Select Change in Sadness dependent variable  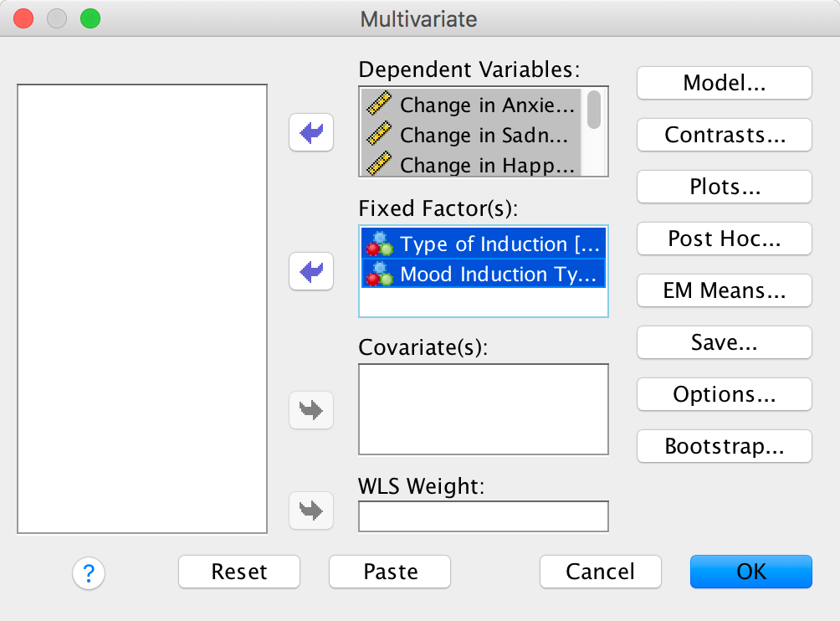click(x=487, y=135)
